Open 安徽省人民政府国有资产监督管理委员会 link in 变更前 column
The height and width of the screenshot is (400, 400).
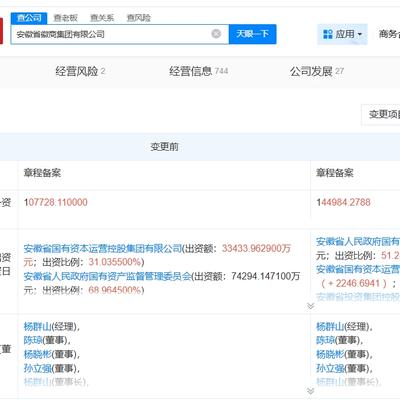point(107,276)
